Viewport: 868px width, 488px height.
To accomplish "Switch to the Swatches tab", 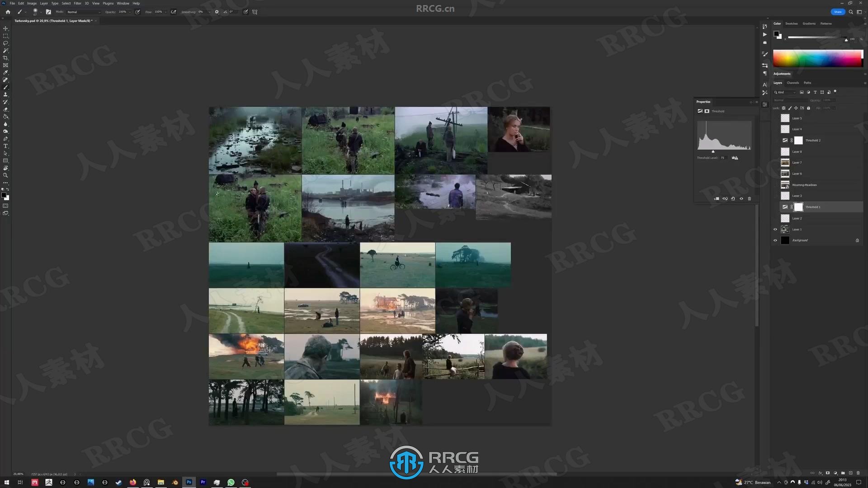I will coord(791,23).
